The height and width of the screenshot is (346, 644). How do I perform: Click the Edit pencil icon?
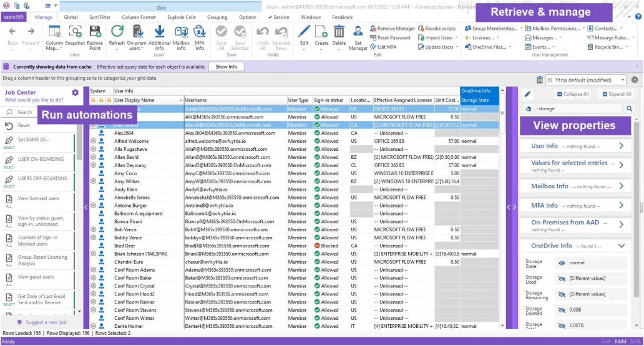click(x=304, y=32)
